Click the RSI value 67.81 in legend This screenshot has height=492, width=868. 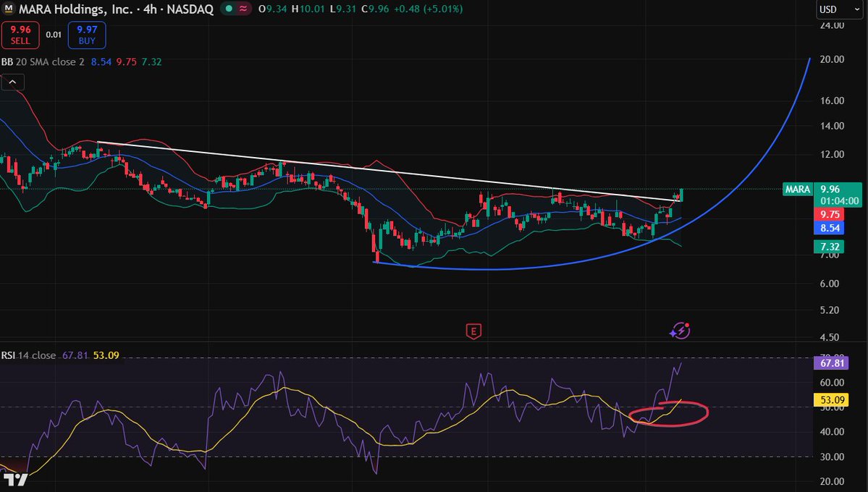pos(75,355)
